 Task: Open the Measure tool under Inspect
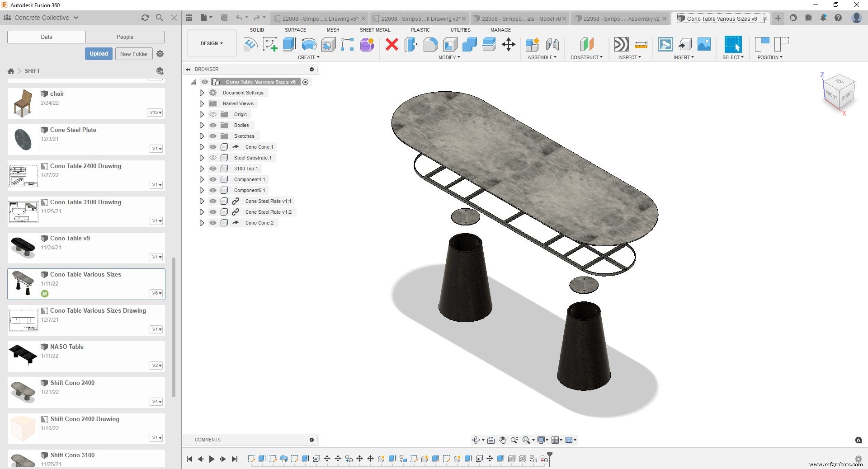click(641, 45)
